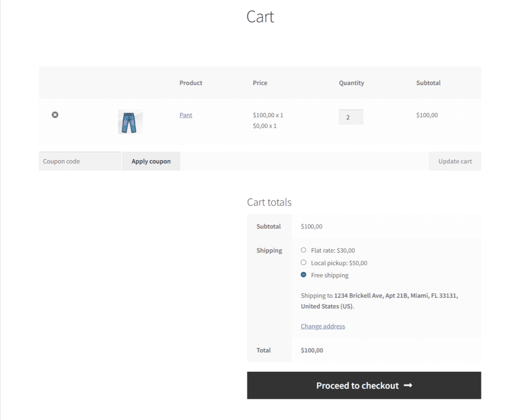The image size is (508, 420).
Task: Select the quantity field showing 2
Action: pyautogui.click(x=351, y=117)
